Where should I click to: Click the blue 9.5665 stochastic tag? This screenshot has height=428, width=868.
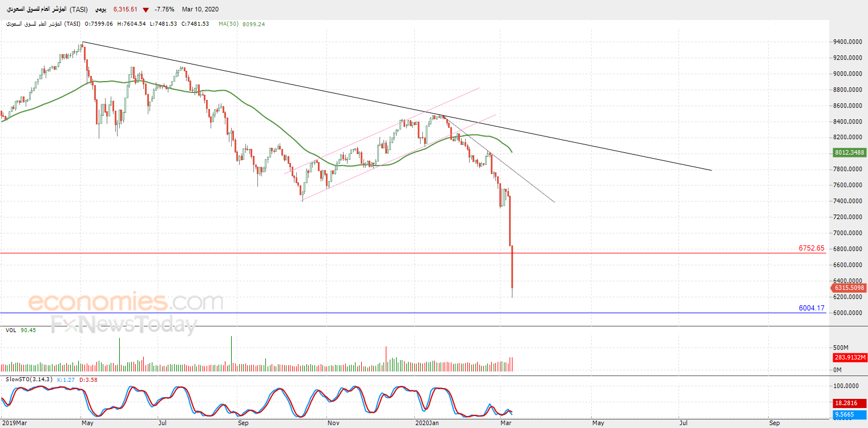850,415
